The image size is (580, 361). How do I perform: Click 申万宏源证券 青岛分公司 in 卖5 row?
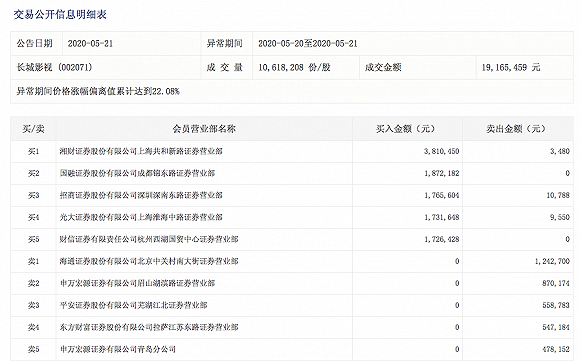(118, 349)
